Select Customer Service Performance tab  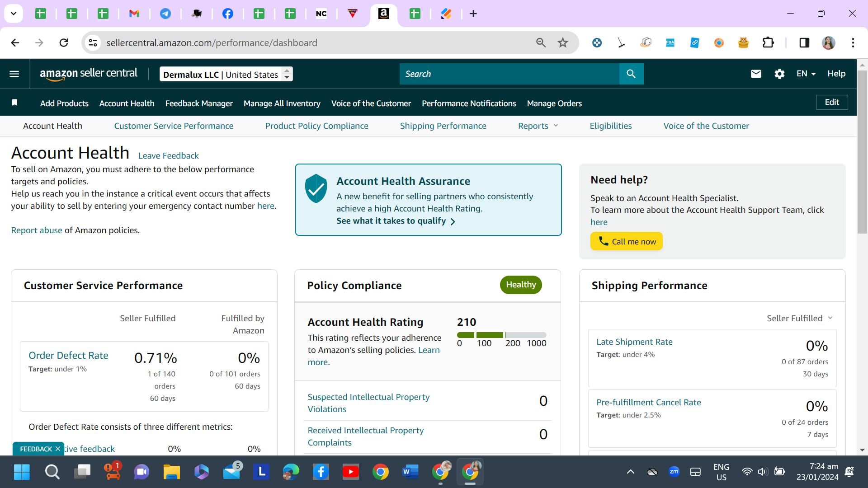click(x=174, y=126)
